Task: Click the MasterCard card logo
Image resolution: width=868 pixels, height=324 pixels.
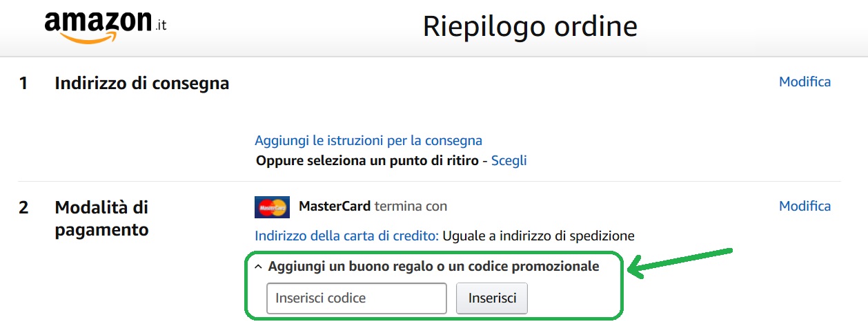Action: 272,207
